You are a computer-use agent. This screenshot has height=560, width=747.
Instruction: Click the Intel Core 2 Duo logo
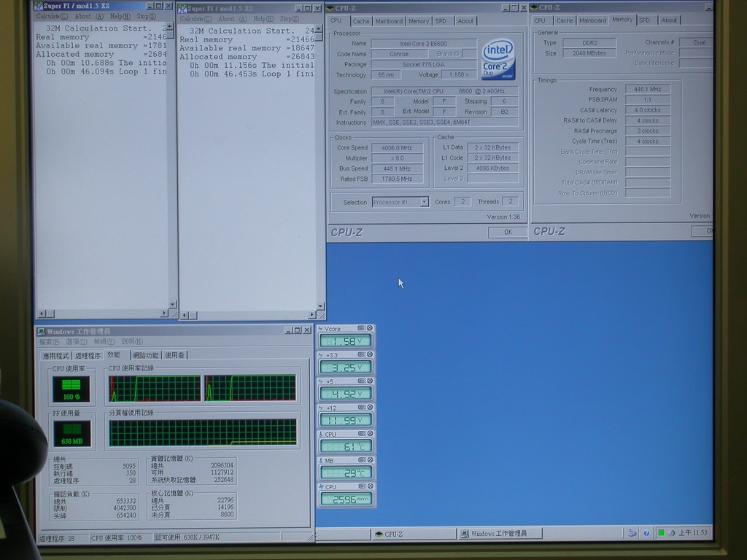pos(498,59)
